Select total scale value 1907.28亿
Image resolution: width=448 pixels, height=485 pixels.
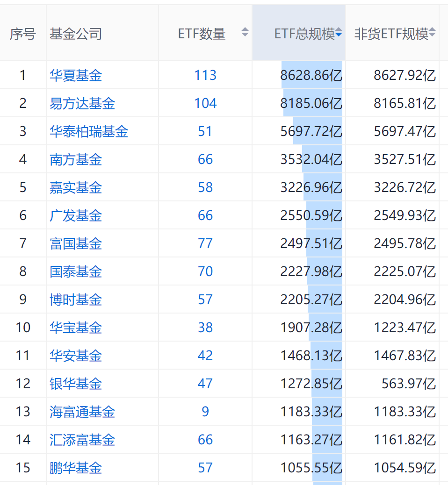[x=311, y=328]
